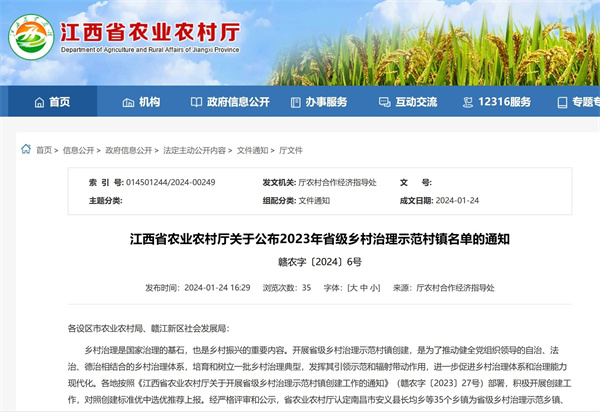Viewport: 600px width, 412px height.
Task: Click the 12316服务 headset icon
Action: point(469,102)
